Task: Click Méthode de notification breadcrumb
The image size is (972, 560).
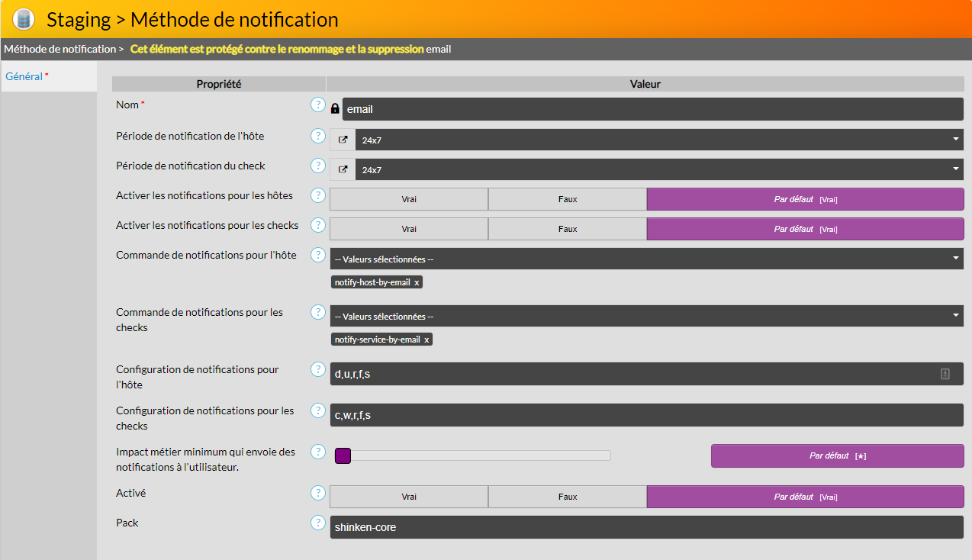Action: 60,49
